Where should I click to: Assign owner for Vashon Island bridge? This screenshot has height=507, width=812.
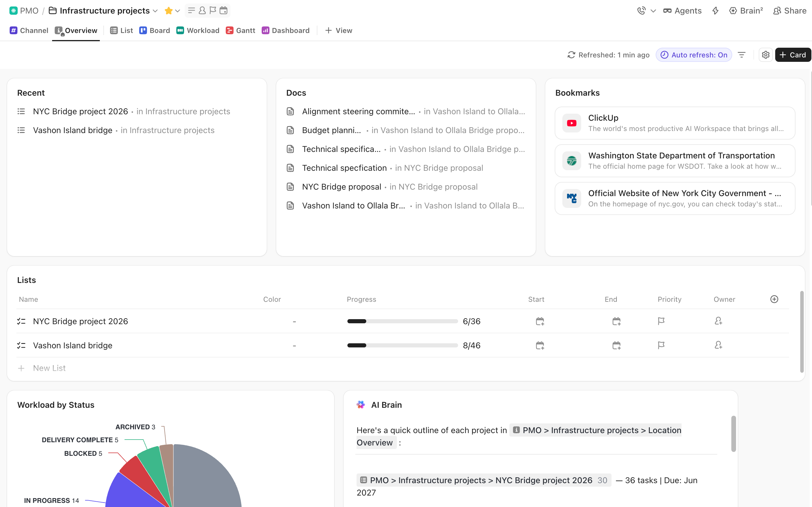(718, 345)
